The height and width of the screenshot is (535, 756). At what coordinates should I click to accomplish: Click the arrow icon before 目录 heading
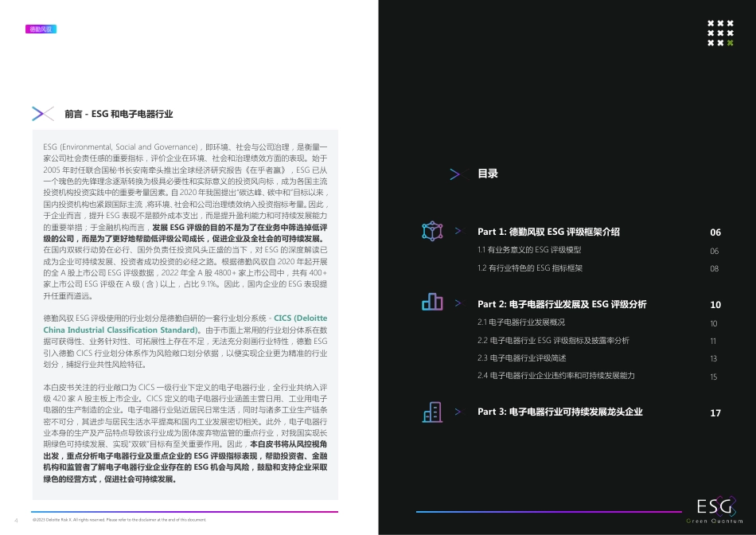tap(459, 174)
